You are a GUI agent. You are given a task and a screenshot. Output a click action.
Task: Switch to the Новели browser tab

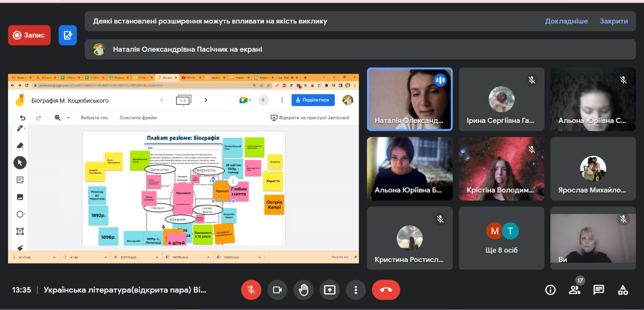[240, 78]
